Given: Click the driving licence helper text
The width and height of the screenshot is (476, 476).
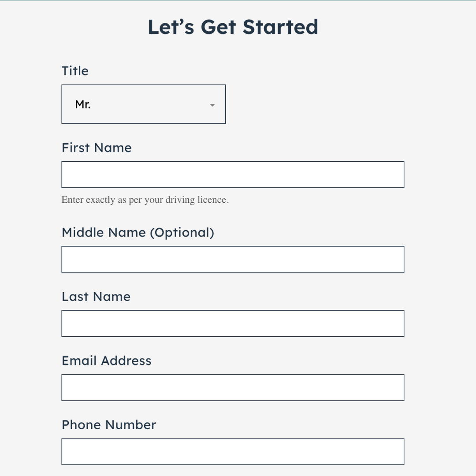Looking at the screenshot, I should [x=145, y=200].
